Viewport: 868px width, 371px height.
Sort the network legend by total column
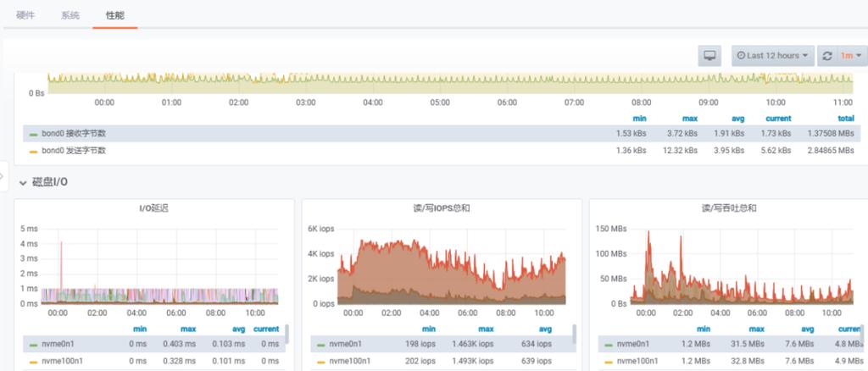coord(844,119)
